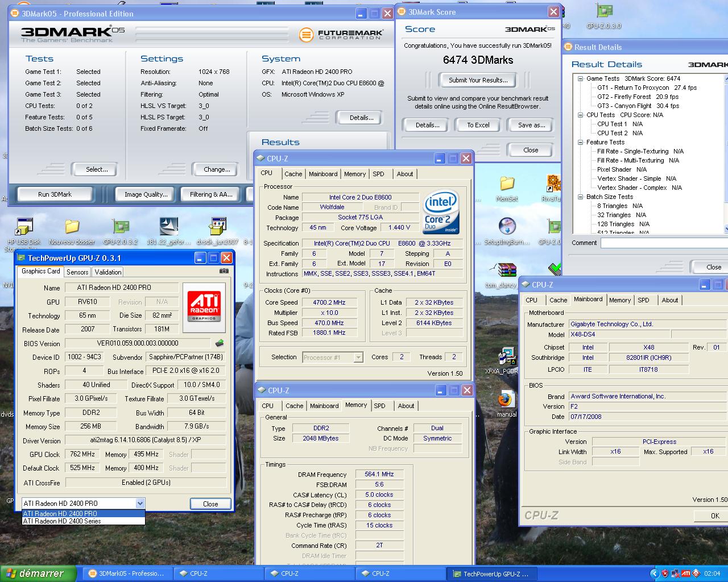Switch to the Validation tab in GPU-Z
The width and height of the screenshot is (728, 582).
coord(108,272)
